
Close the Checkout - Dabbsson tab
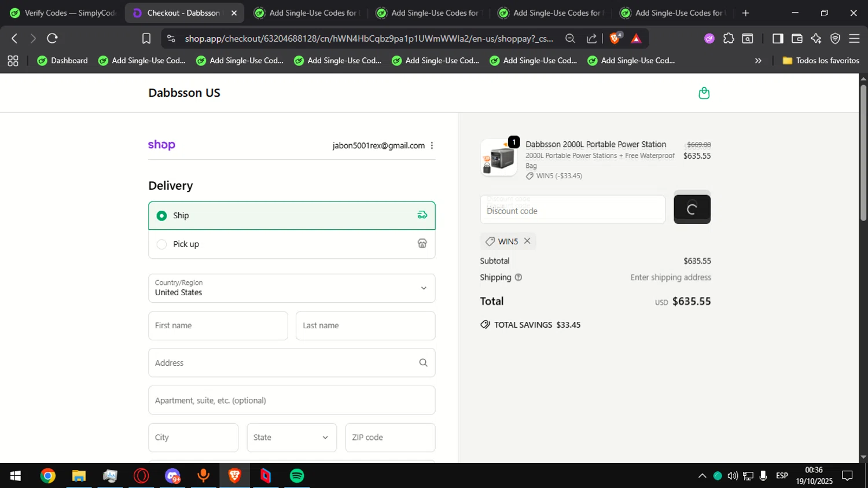234,13
